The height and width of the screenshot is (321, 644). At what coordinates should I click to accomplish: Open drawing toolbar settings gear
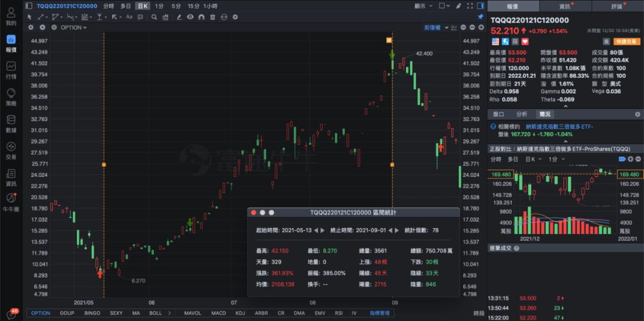coord(235,17)
